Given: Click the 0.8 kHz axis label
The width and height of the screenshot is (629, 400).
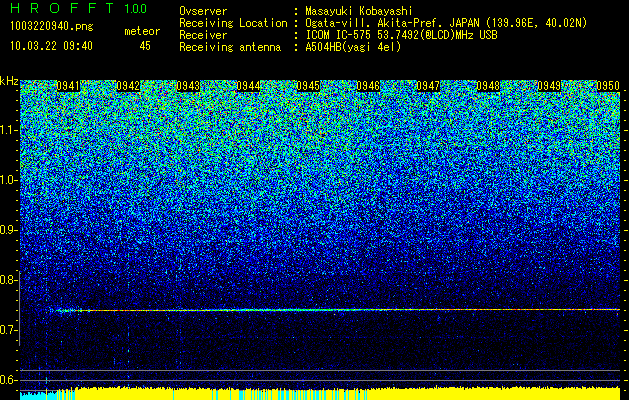Looking at the screenshot, I should pos(8,280).
